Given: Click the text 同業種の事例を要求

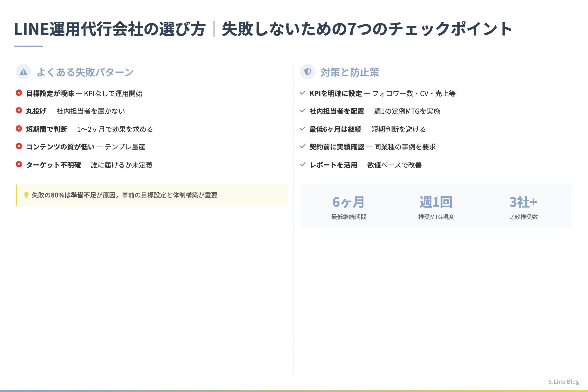Looking at the screenshot, I should click(405, 147).
